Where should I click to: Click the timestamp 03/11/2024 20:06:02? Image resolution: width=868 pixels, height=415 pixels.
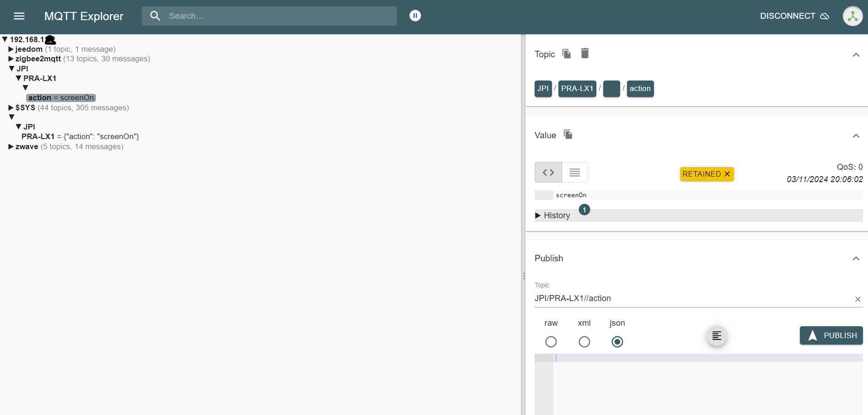point(825,179)
